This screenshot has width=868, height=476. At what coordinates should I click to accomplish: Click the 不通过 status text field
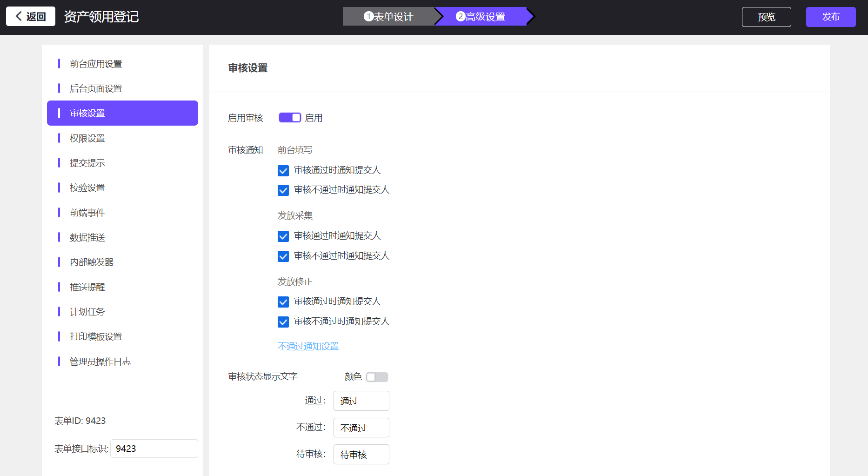point(361,428)
